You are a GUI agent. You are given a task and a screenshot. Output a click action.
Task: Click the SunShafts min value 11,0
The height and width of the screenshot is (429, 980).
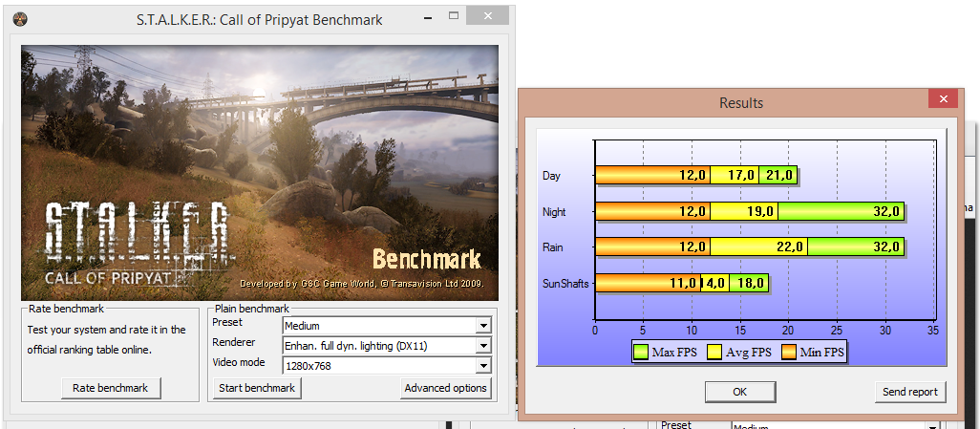683,284
